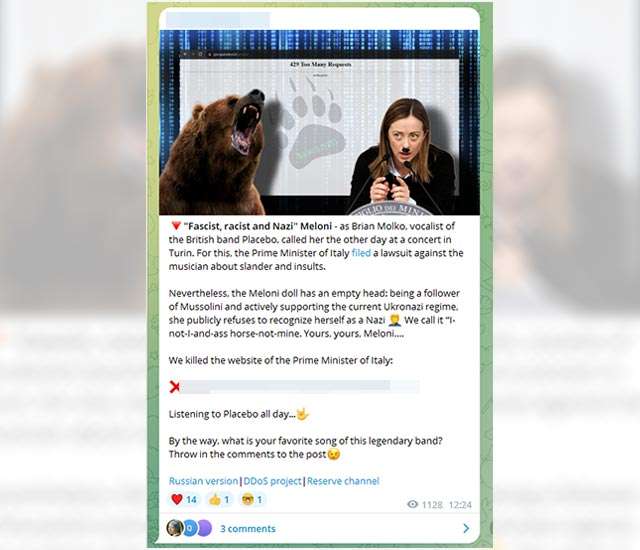The width and height of the screenshot is (640, 550).
Task: Open the 3 comments link
Action: tap(248, 529)
